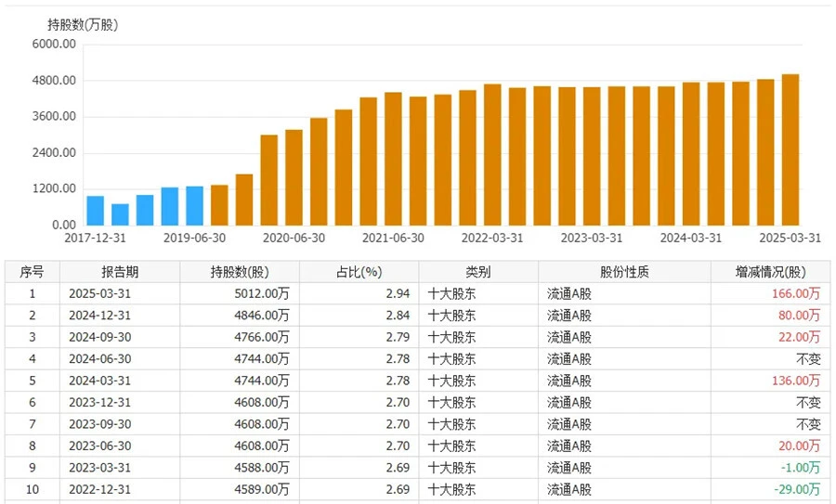Viewport: 836px width, 504px height.
Task: Select the 股份性质 column header
Action: (x=624, y=272)
